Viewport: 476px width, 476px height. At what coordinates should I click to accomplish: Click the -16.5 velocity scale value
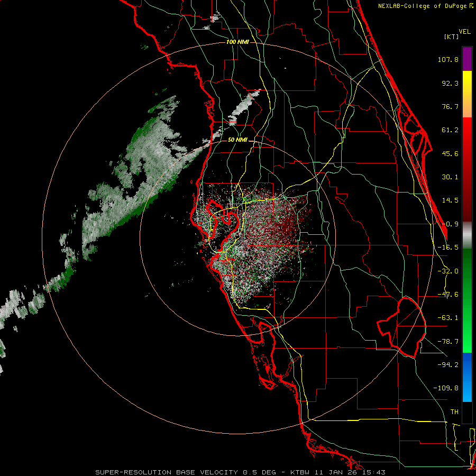[x=448, y=248]
